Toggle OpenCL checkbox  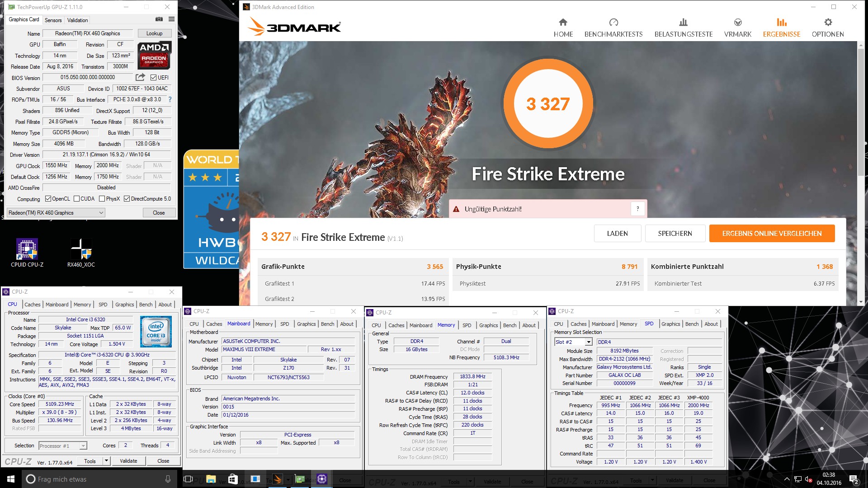point(48,199)
